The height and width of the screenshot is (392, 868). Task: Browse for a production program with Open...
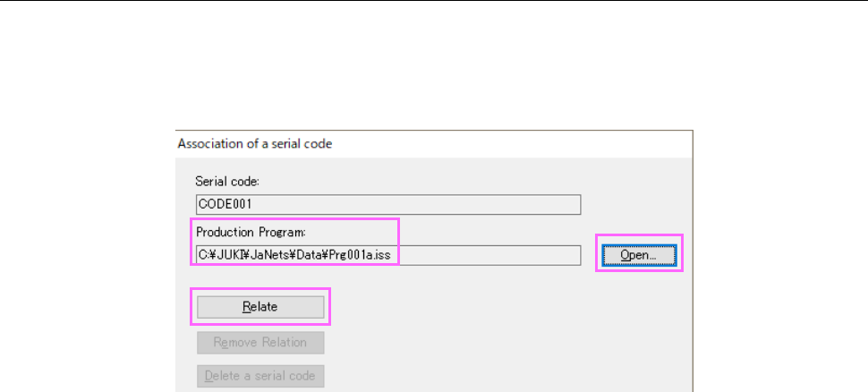tap(639, 255)
